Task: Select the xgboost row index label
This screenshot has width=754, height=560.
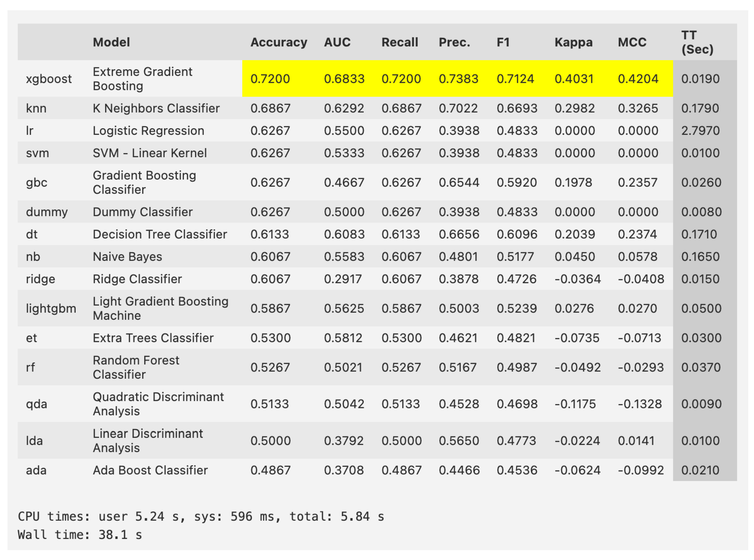Action: (48, 79)
